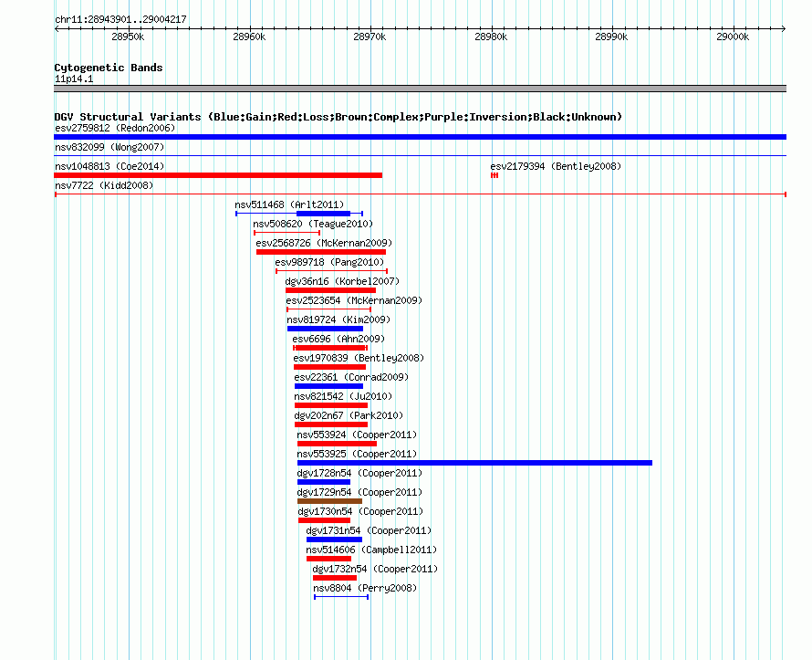Click the red nsv553924 loss bar
The width and height of the screenshot is (812, 660).
click(x=338, y=444)
